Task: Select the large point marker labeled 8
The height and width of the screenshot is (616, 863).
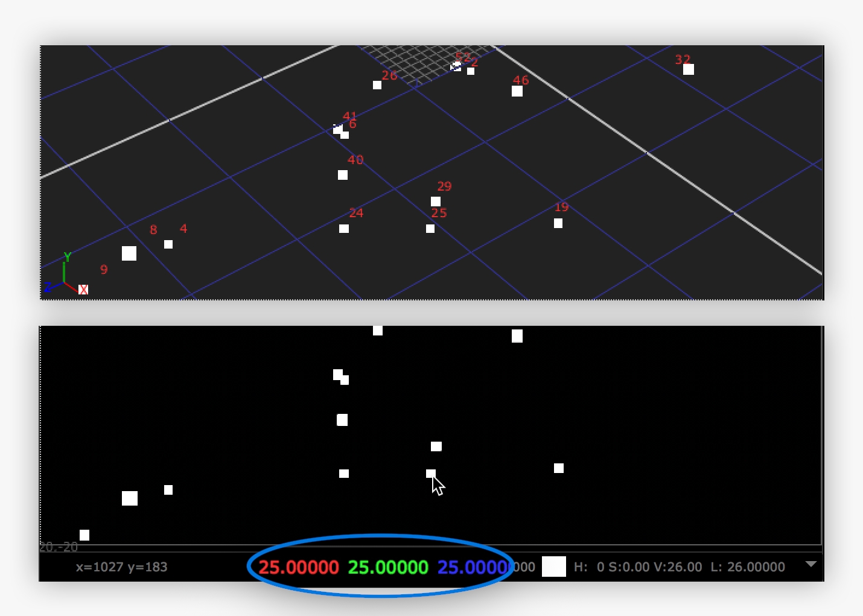Action: click(129, 253)
